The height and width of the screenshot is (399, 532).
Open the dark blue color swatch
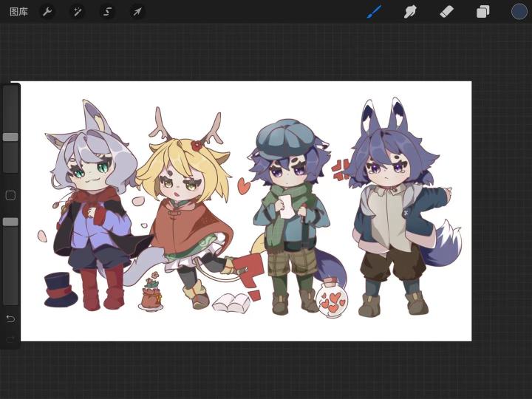click(519, 12)
